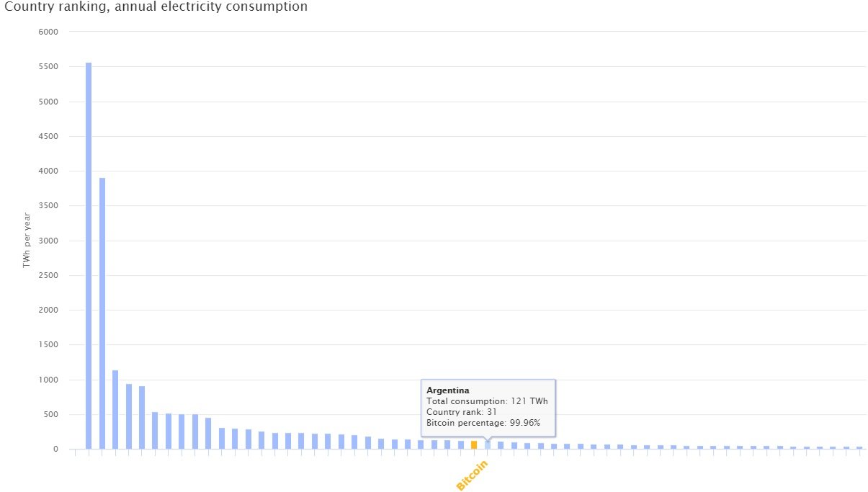
Task: Click the Bitcoin percentage: 99.96% line
Action: [x=483, y=422]
